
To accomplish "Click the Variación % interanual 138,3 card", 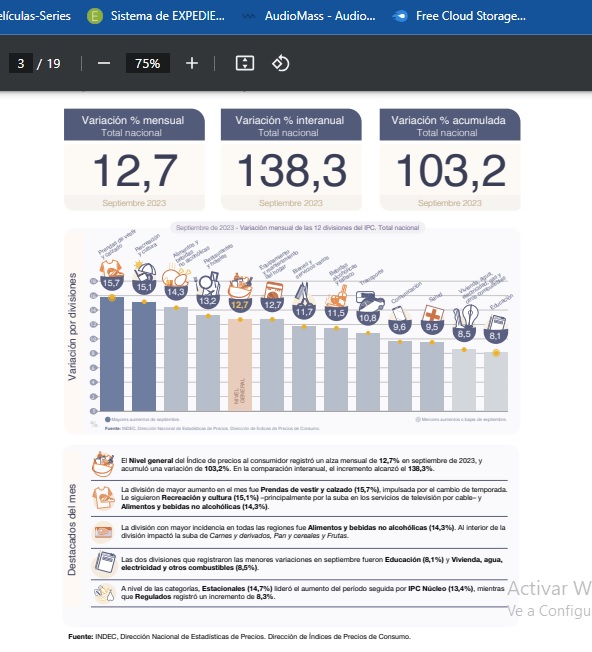I will click(x=291, y=160).
